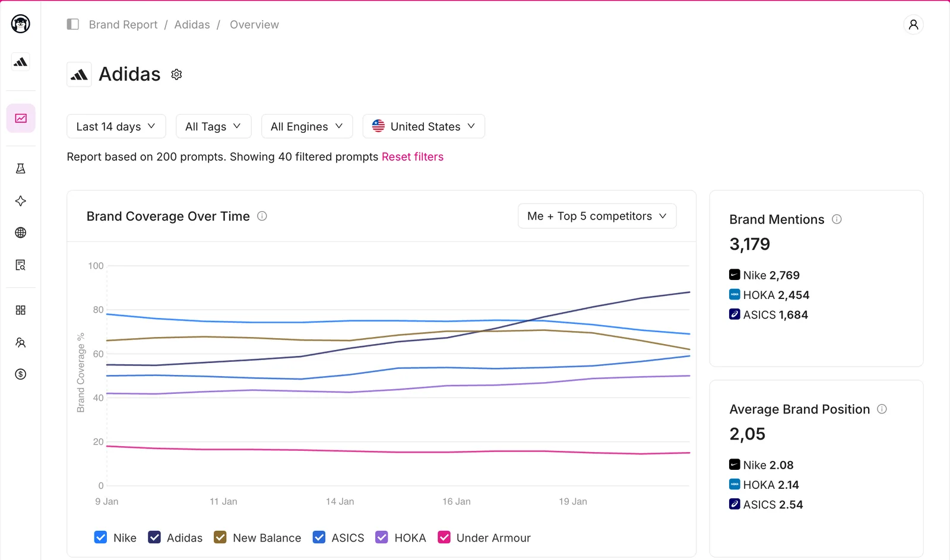Click HOKA 2.14 position entry
Image resolution: width=950 pixels, height=560 pixels.
pyautogui.click(x=764, y=485)
